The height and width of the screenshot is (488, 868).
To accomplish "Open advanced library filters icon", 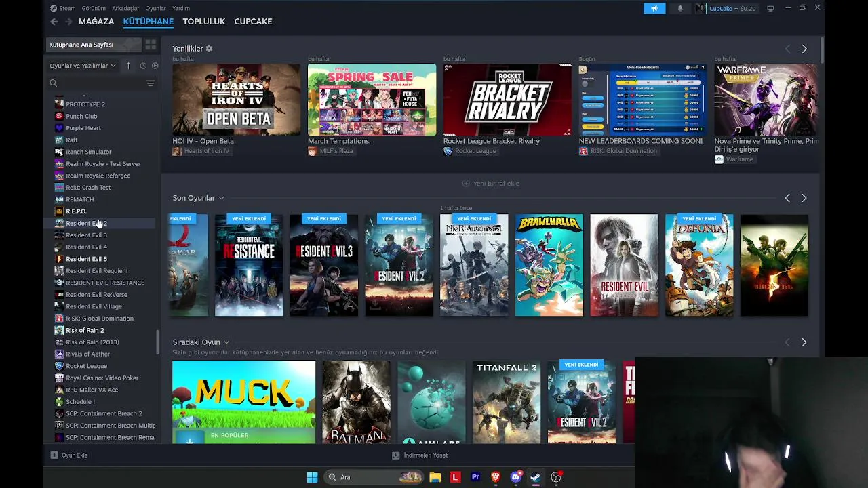I will (151, 83).
